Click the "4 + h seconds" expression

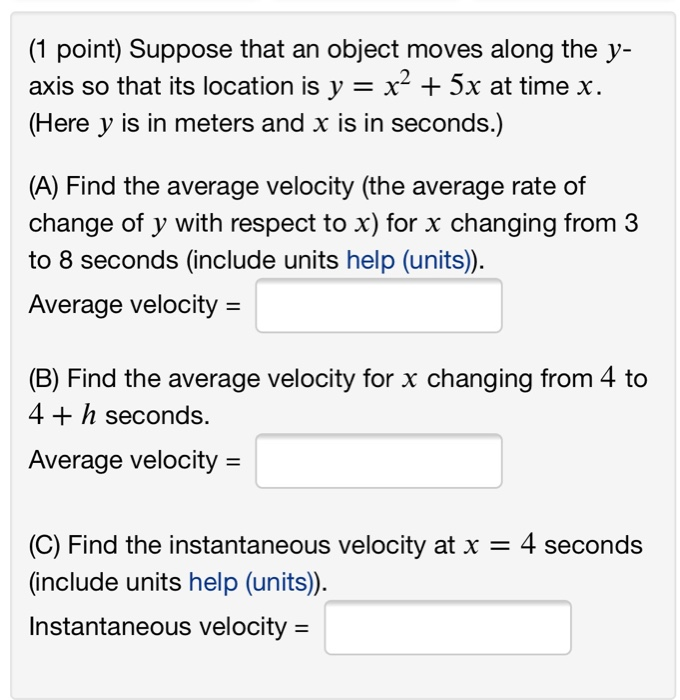pyautogui.click(x=119, y=416)
